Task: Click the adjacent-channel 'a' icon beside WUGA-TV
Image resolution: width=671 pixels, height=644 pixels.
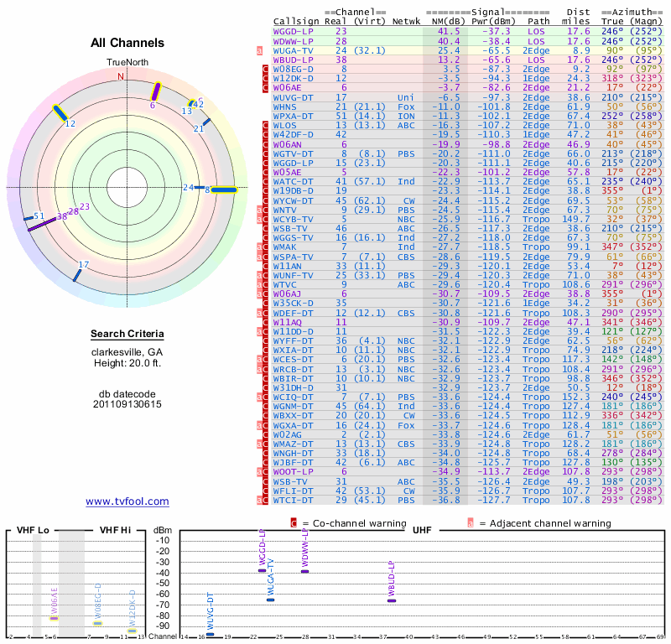Action: coord(260,50)
